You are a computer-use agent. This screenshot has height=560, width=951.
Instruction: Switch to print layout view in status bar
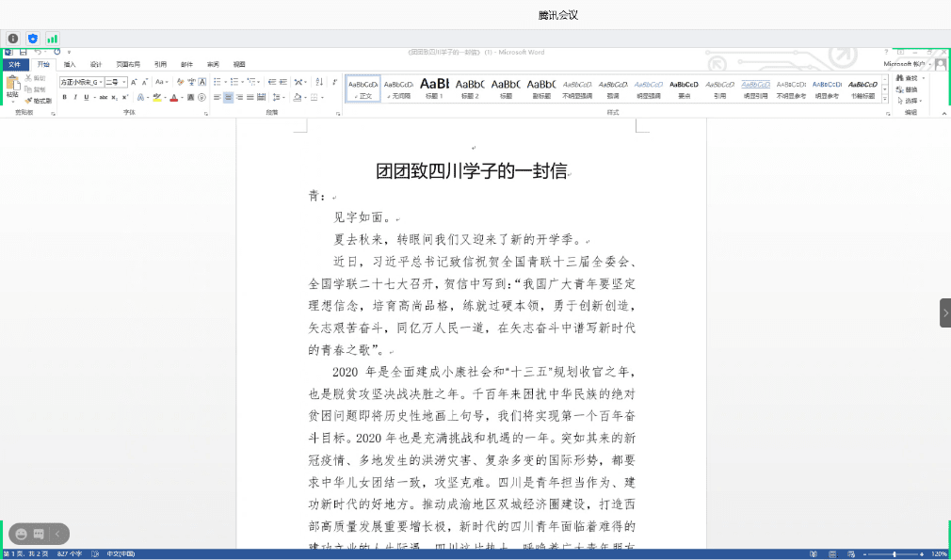tap(832, 554)
